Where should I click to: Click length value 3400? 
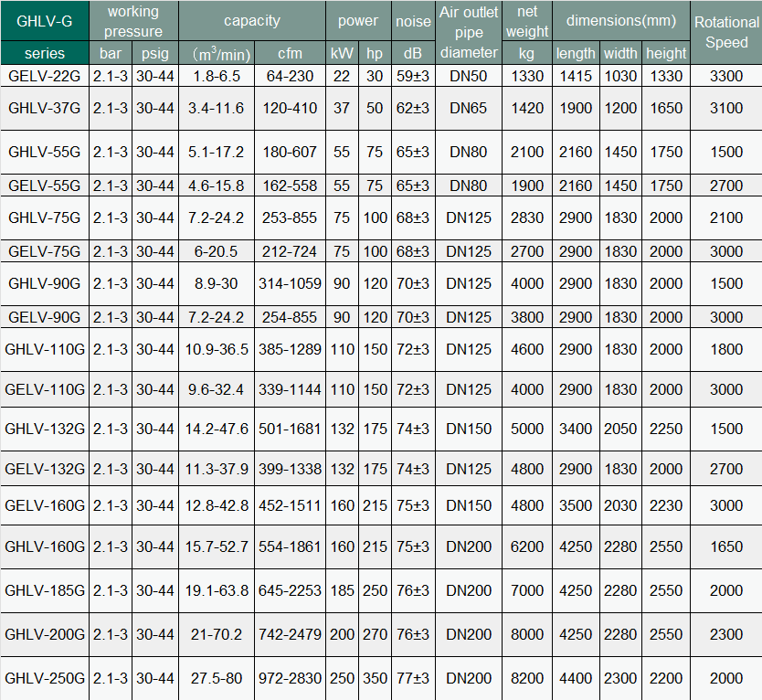(x=576, y=429)
